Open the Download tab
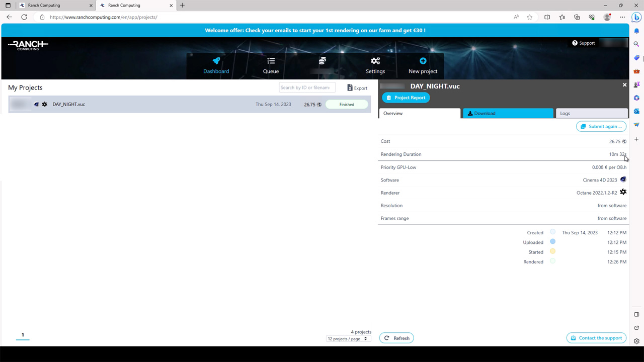The image size is (644, 362). (508, 114)
